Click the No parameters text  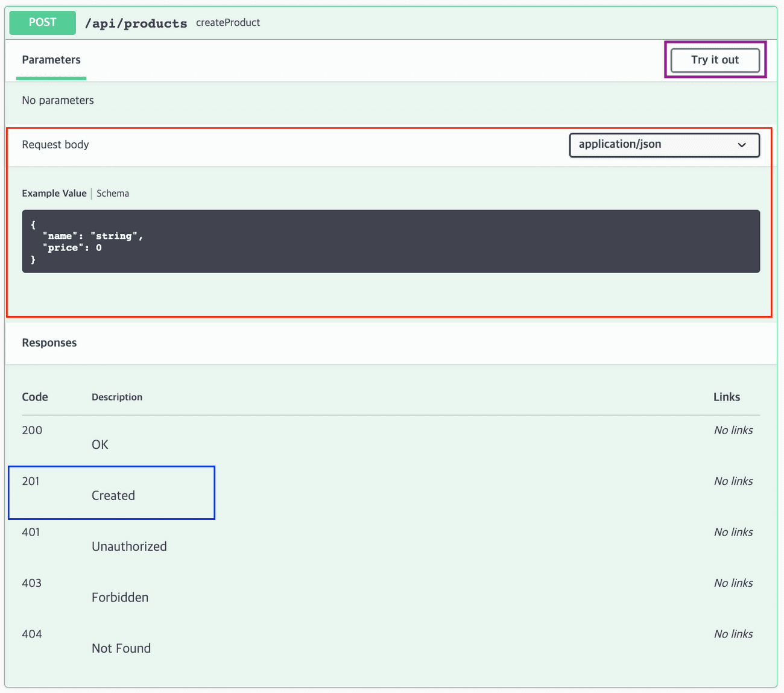tap(58, 100)
